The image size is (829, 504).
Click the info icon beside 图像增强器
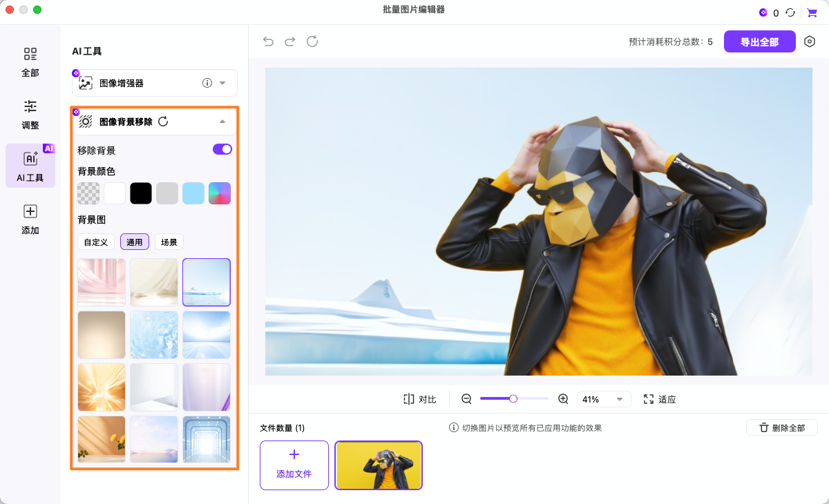207,83
